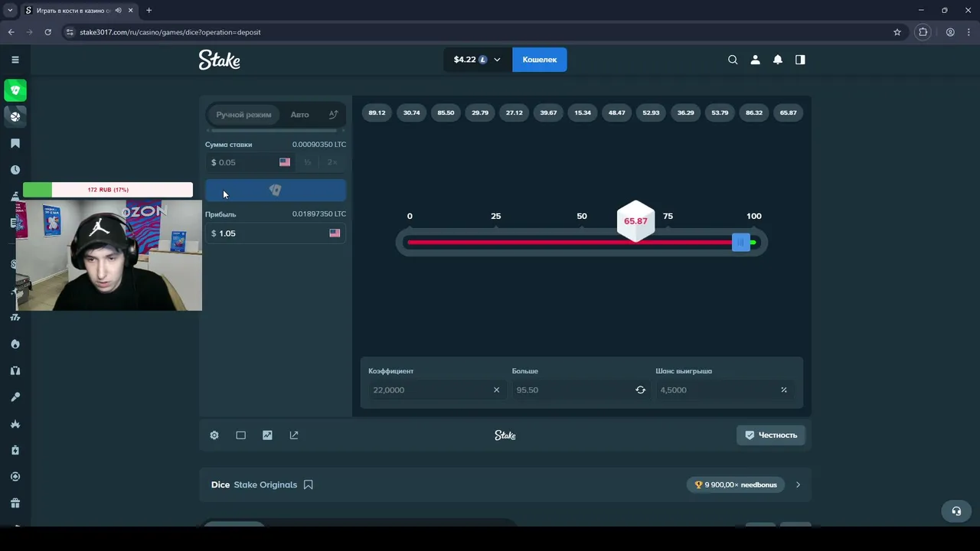Open favorites bookmark icon in sidebar

point(15,143)
